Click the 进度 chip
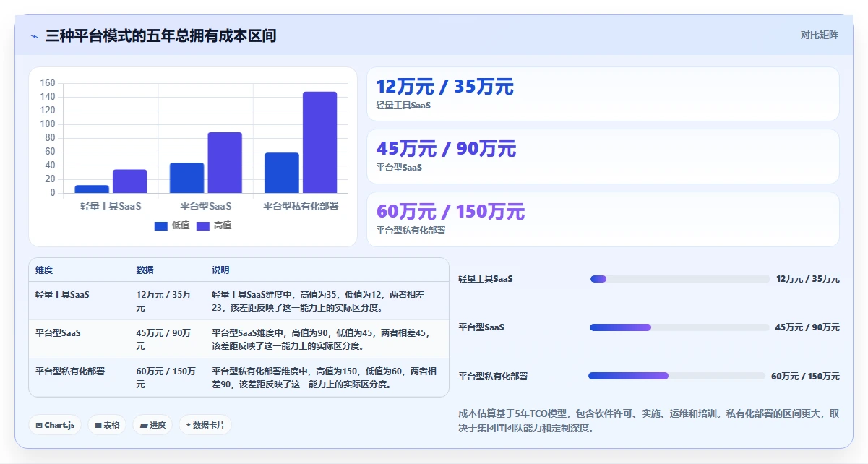The width and height of the screenshot is (868, 464). (x=153, y=425)
